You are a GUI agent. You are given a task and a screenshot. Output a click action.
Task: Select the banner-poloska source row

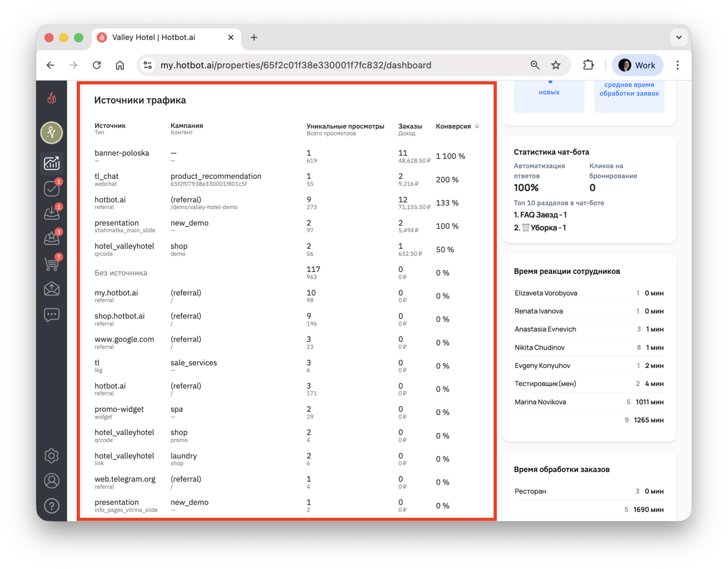[286, 156]
